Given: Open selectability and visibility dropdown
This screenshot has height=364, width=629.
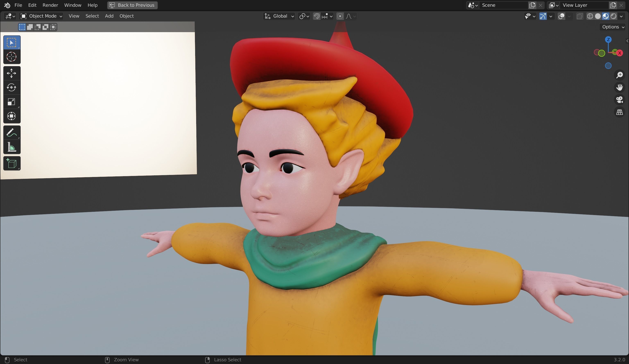Looking at the screenshot, I should click(530, 16).
